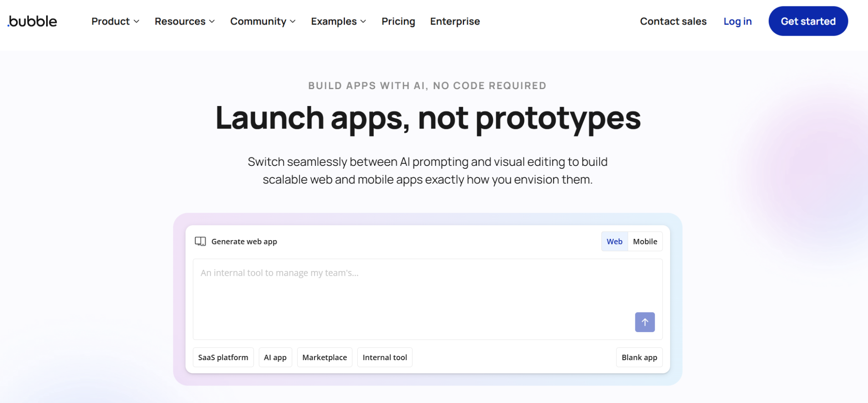Screen dimensions: 868x403
Task: Open the Community dropdown
Action: coord(263,21)
